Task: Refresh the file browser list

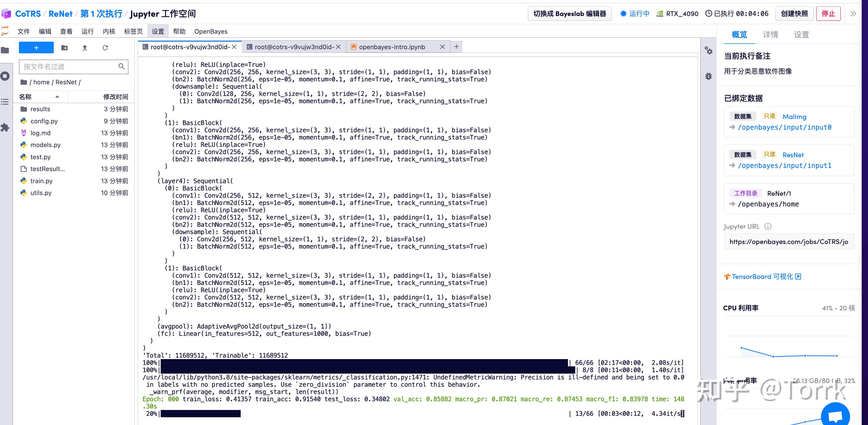Action: [x=105, y=47]
